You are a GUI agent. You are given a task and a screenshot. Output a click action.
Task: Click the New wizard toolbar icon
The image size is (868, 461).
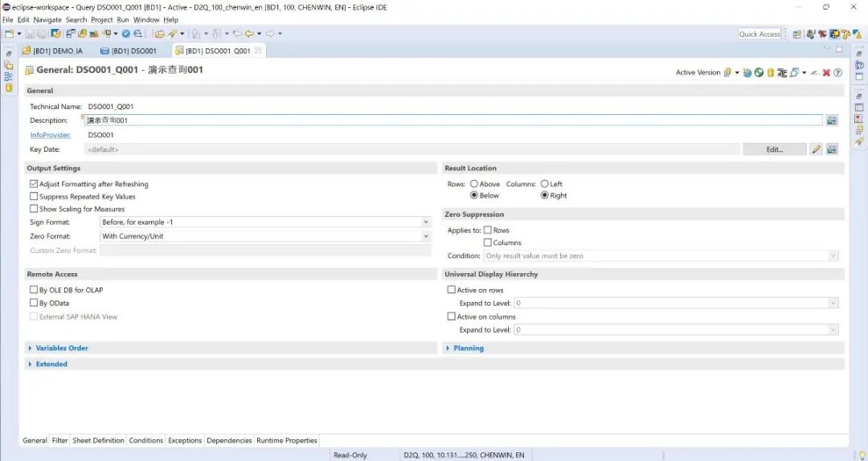[x=9, y=34]
